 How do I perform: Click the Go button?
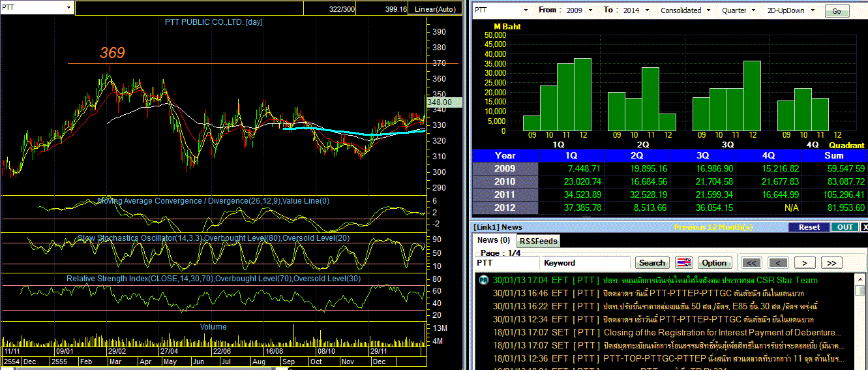click(837, 11)
